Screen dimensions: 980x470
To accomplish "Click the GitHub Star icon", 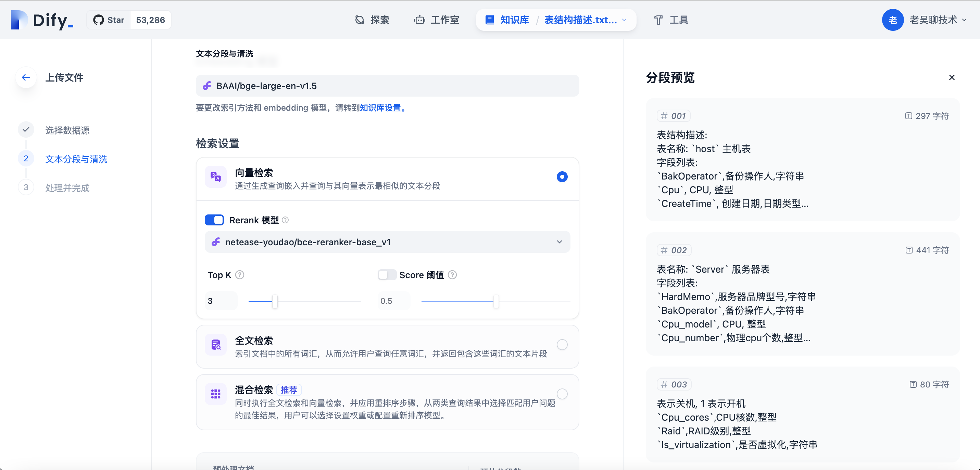I will click(x=99, y=20).
